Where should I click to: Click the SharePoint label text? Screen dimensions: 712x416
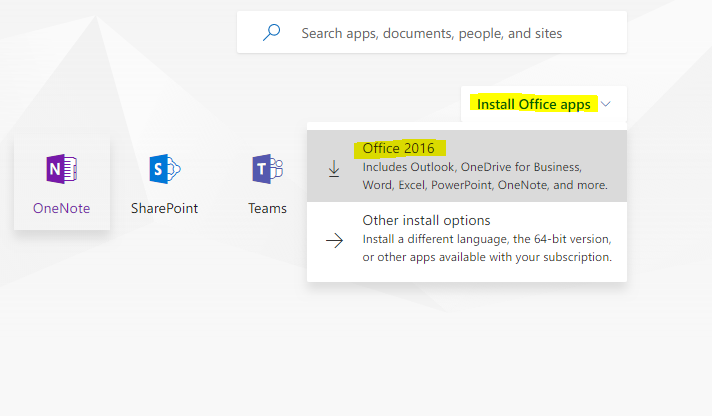(x=165, y=208)
